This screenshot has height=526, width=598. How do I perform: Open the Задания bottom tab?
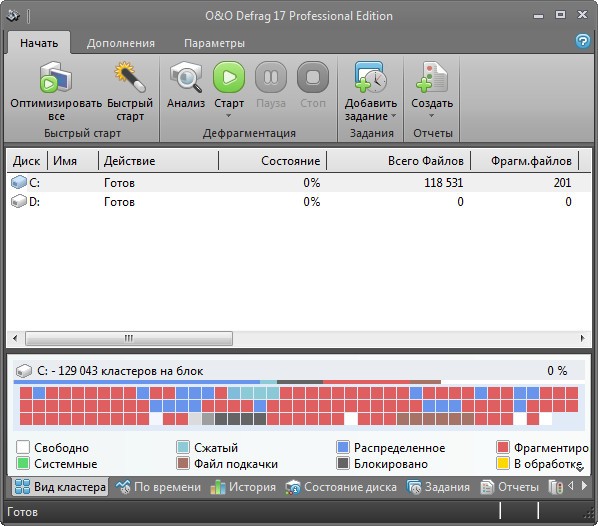click(x=438, y=487)
